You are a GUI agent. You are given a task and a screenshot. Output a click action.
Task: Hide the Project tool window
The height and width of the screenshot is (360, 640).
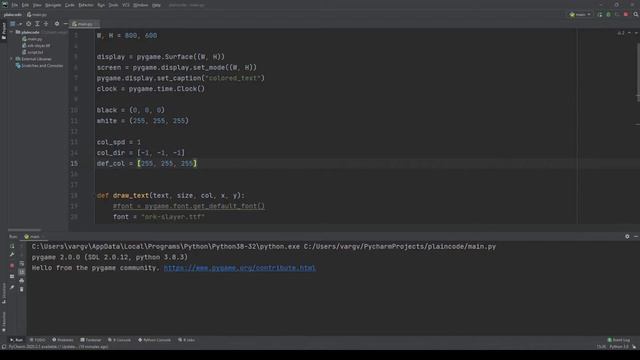click(65, 24)
